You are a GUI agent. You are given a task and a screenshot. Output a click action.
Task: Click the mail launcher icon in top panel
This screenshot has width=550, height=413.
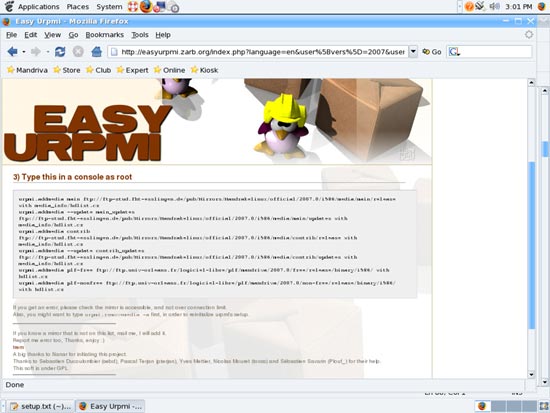160,7
